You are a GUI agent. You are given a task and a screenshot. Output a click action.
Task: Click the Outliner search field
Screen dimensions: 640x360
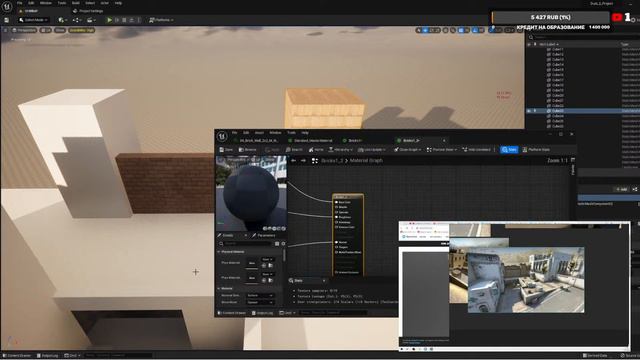(x=584, y=38)
